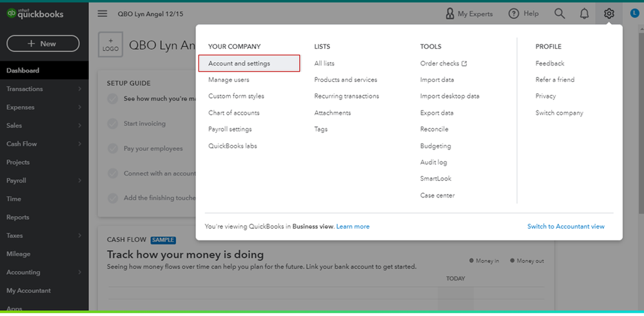Expand the Payroll sidebar chevron

tap(79, 181)
